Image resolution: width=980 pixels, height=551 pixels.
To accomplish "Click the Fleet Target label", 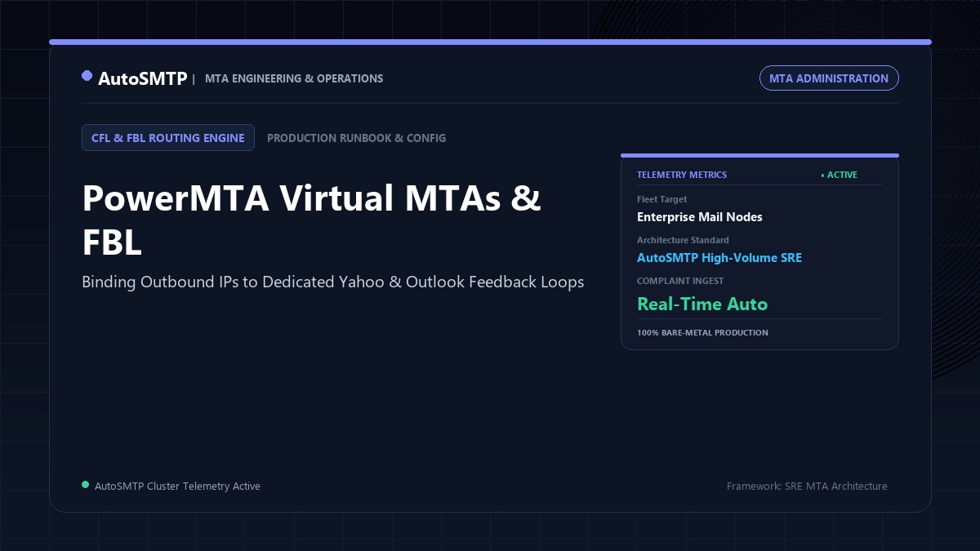I will point(661,199).
